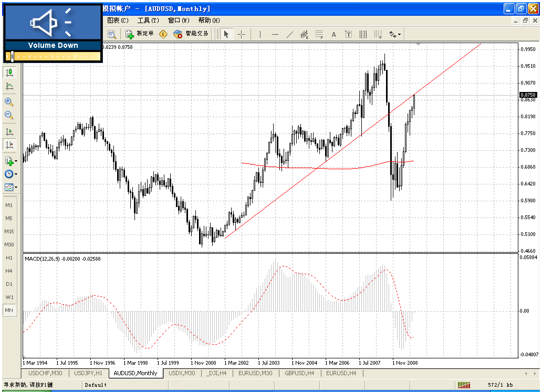Click the 新定单 new order button
542x392 pixels.
coord(138,34)
